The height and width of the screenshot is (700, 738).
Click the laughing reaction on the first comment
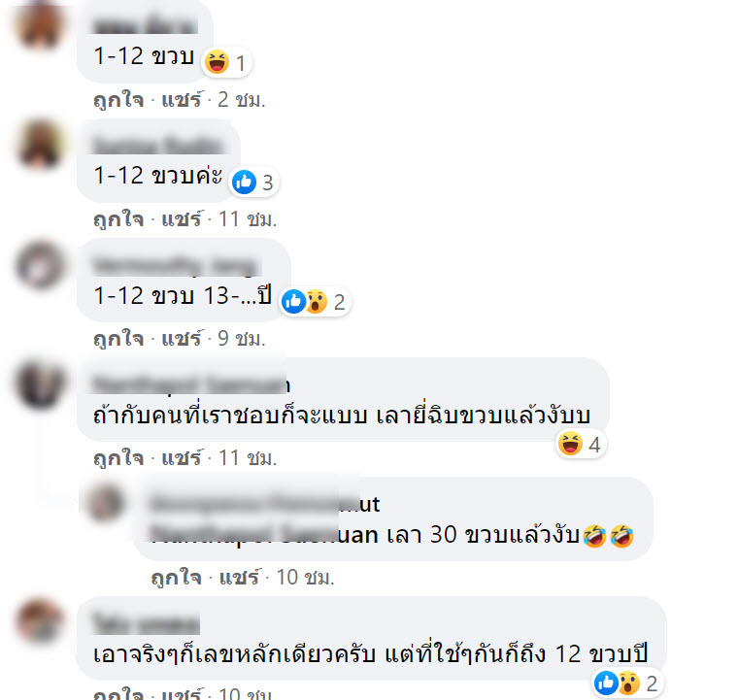pyautogui.click(x=217, y=62)
